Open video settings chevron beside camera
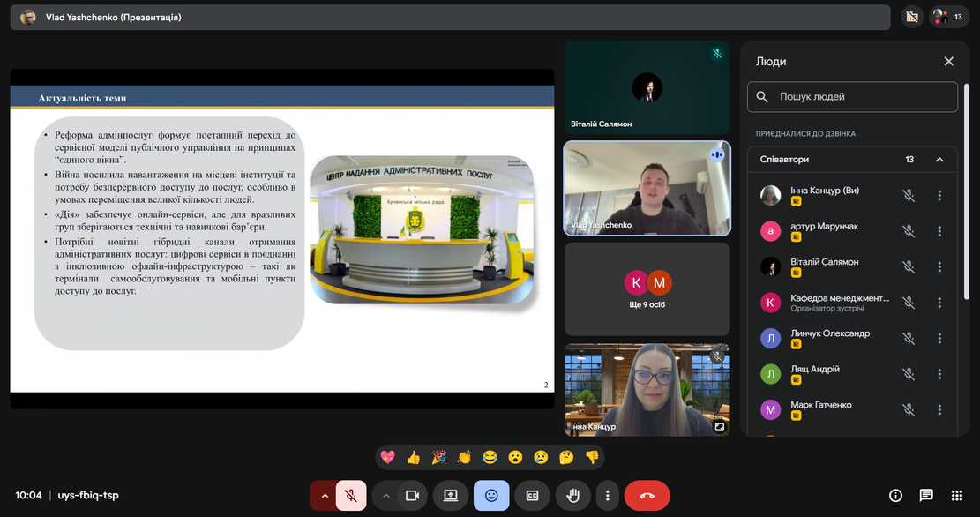980x517 pixels. tap(385, 496)
